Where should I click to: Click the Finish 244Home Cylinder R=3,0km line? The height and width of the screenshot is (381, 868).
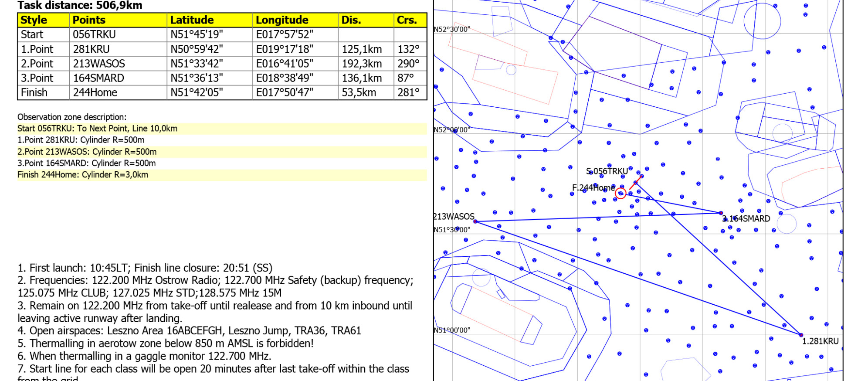(x=83, y=175)
